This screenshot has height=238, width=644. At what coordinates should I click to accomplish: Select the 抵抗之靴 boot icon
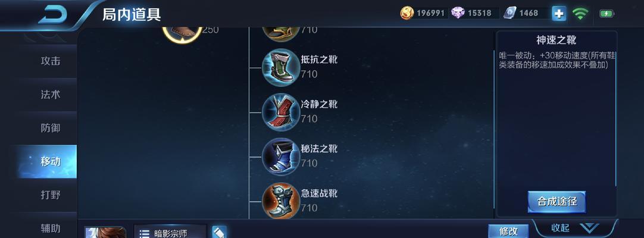pyautogui.click(x=281, y=67)
